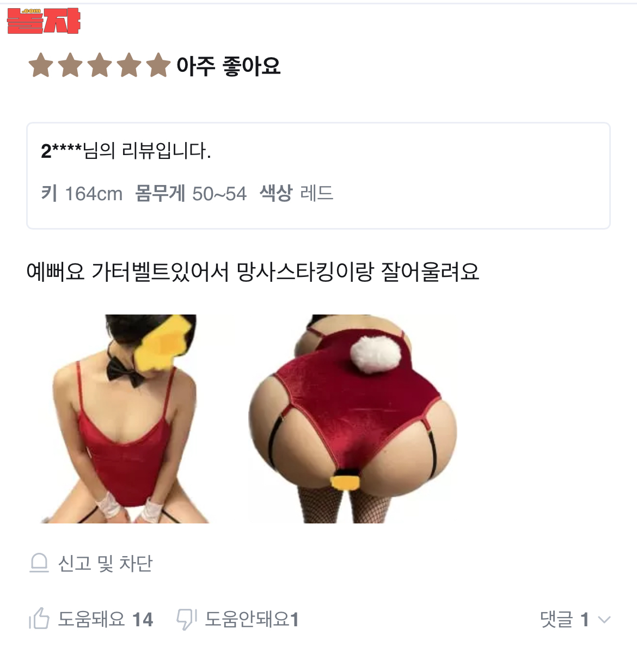The image size is (637, 672).
Task: Open the left review photo thumbnail
Action: tap(125, 419)
